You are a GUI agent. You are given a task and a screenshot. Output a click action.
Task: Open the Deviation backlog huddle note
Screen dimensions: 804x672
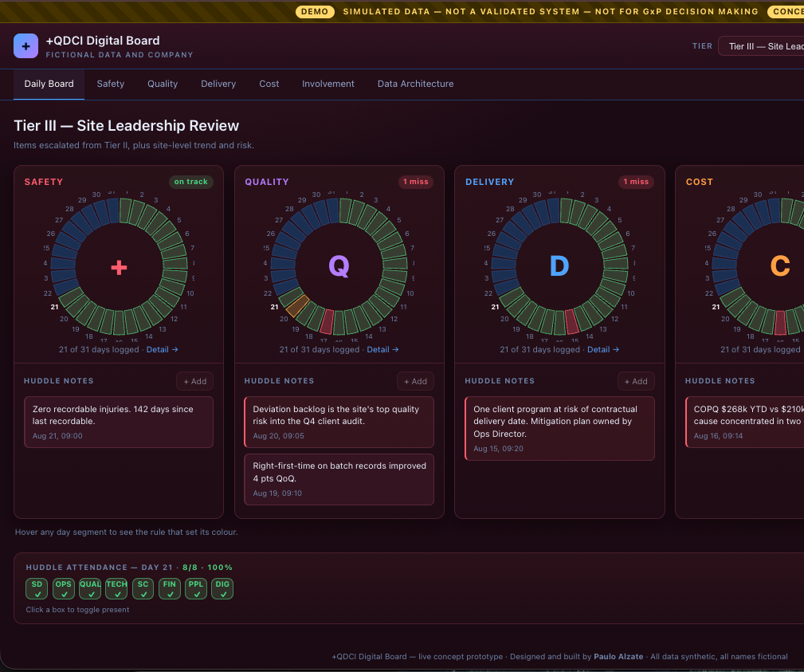click(339, 422)
